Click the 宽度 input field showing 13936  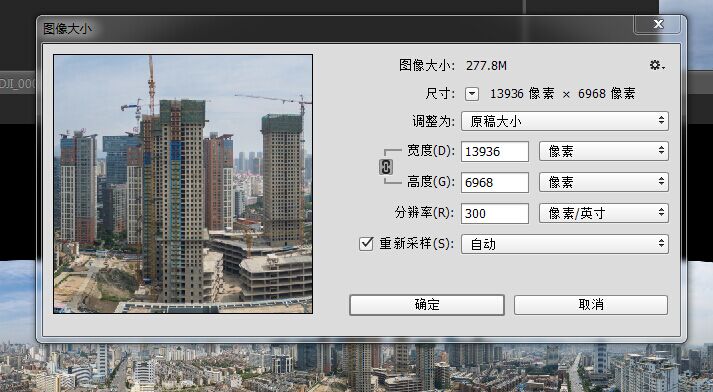coord(495,151)
